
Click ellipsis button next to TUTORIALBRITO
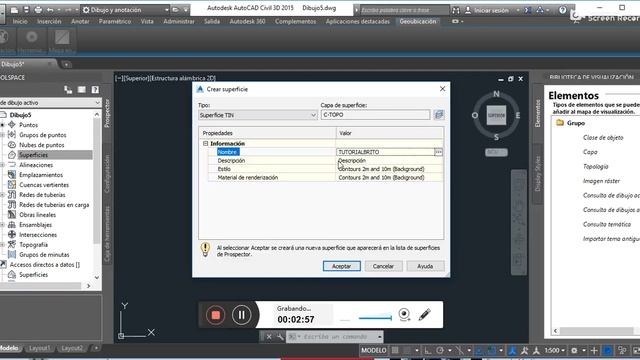coord(438,152)
